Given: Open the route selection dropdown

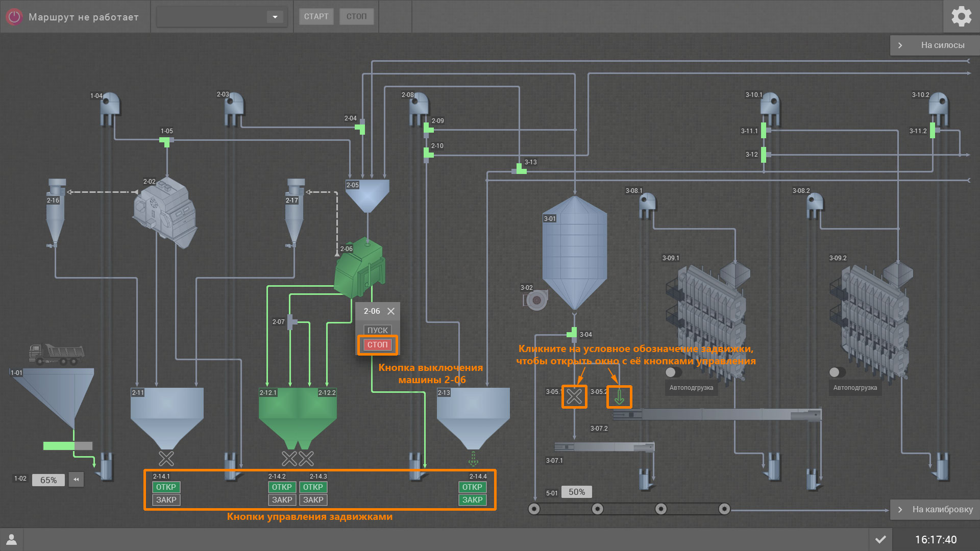Looking at the screenshot, I should pos(275,17).
